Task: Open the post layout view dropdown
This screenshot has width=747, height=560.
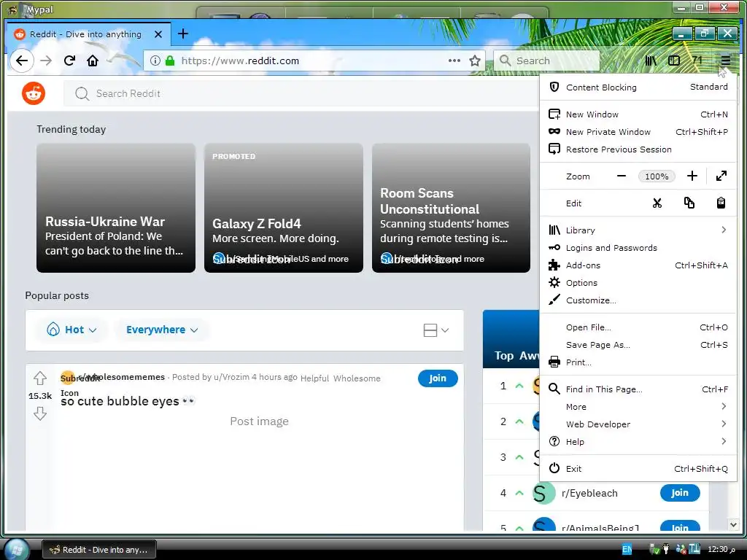Action: (x=436, y=330)
